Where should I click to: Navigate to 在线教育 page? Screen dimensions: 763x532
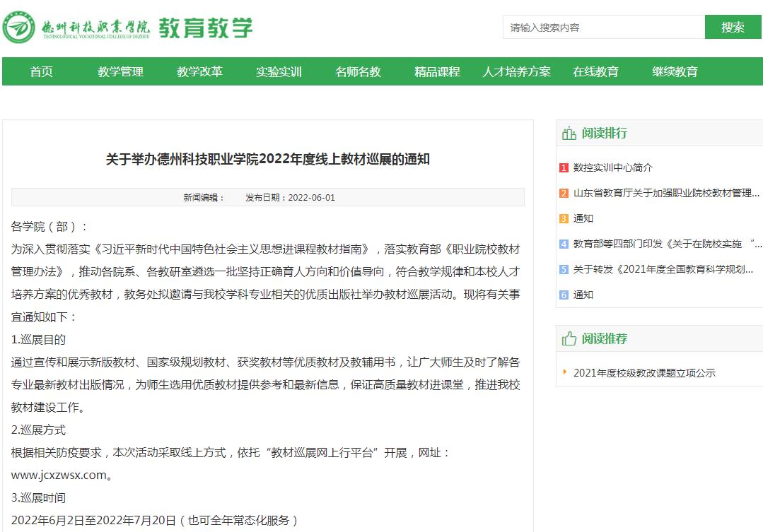point(595,71)
